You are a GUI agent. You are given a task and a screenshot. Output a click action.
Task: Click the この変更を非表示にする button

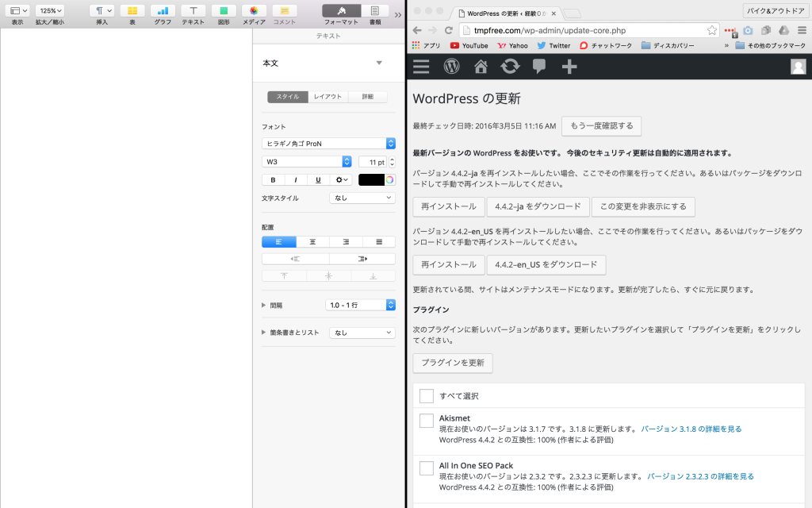[x=643, y=206]
